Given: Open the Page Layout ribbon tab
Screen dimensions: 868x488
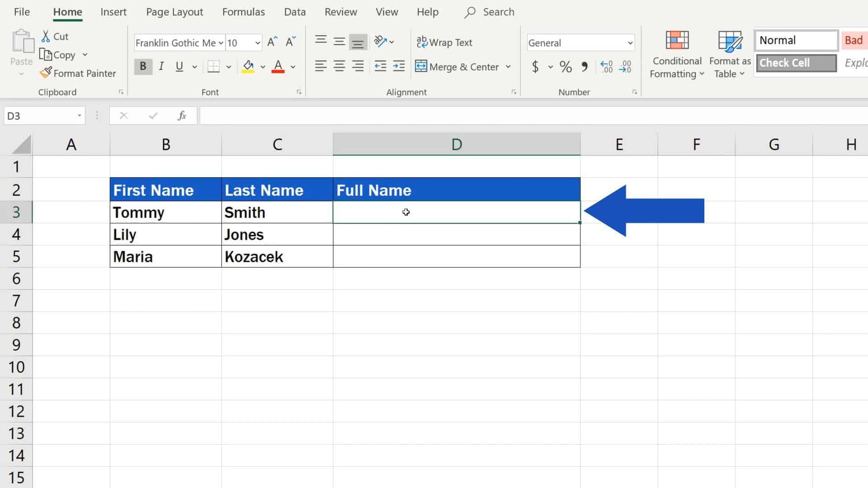Looking at the screenshot, I should click(x=175, y=11).
